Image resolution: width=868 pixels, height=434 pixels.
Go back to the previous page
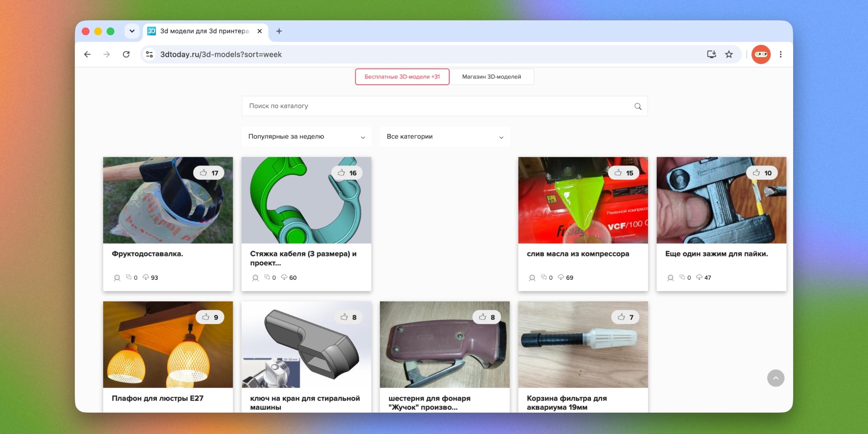pos(87,54)
